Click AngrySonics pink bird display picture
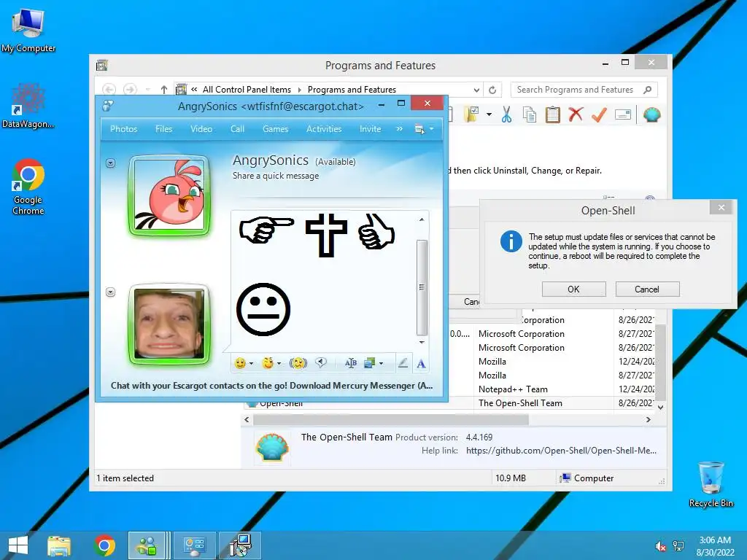 point(169,195)
